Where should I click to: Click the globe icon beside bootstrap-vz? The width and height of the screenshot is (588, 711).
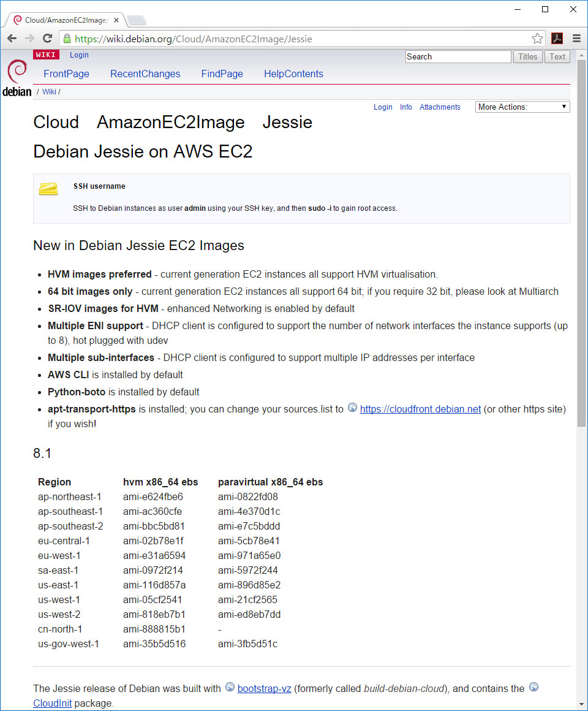click(x=230, y=687)
